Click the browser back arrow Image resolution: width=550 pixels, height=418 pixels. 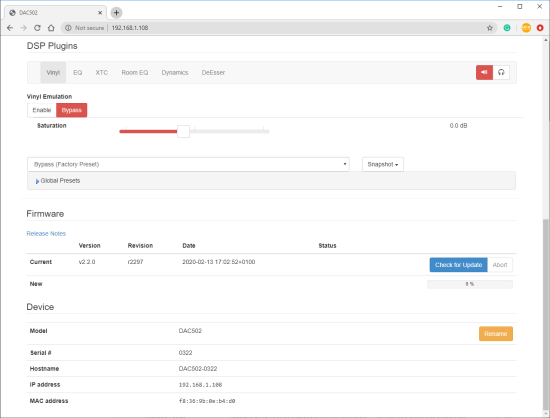tap(10, 28)
